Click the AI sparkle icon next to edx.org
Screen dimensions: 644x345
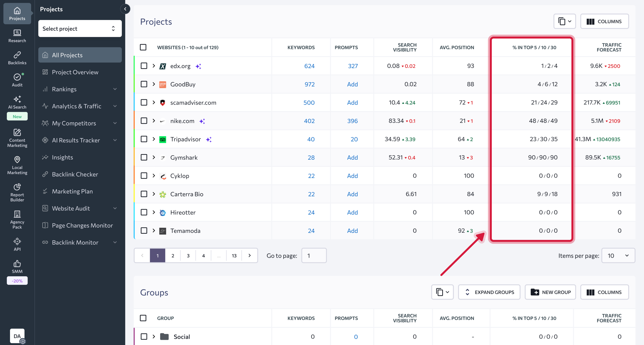[198, 66]
